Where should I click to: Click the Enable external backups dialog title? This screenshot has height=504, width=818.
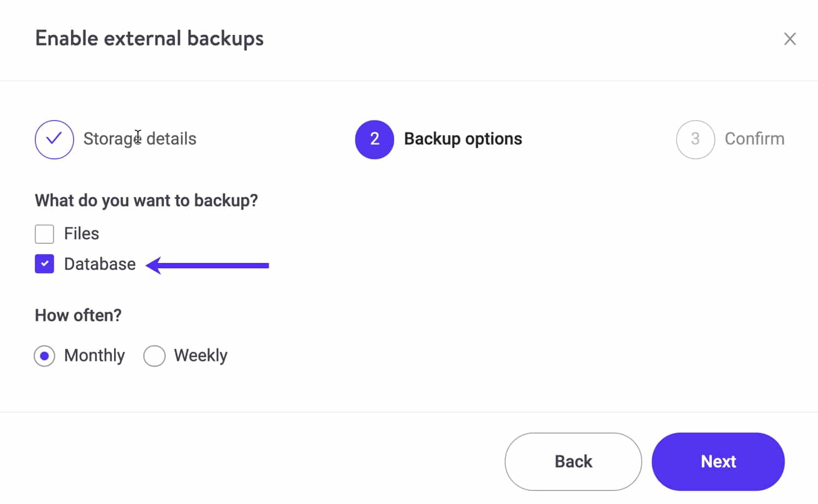pos(149,38)
